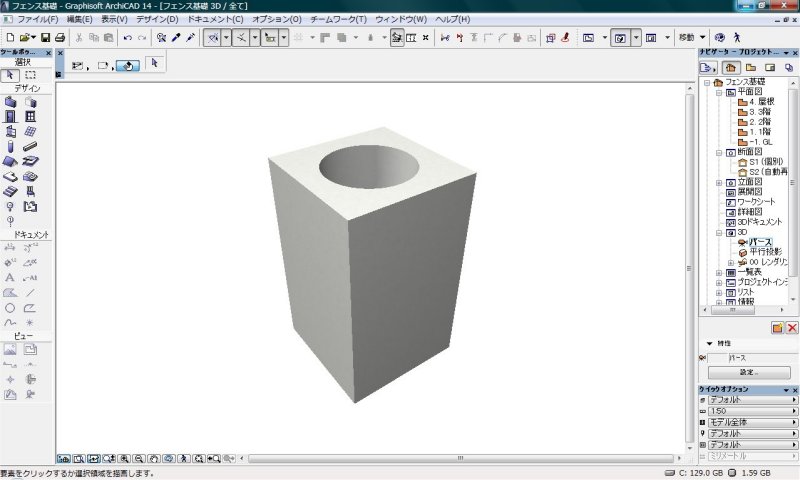Click the Save icon in toolbar
Image resolution: width=800 pixels, height=480 pixels.
(x=46, y=37)
